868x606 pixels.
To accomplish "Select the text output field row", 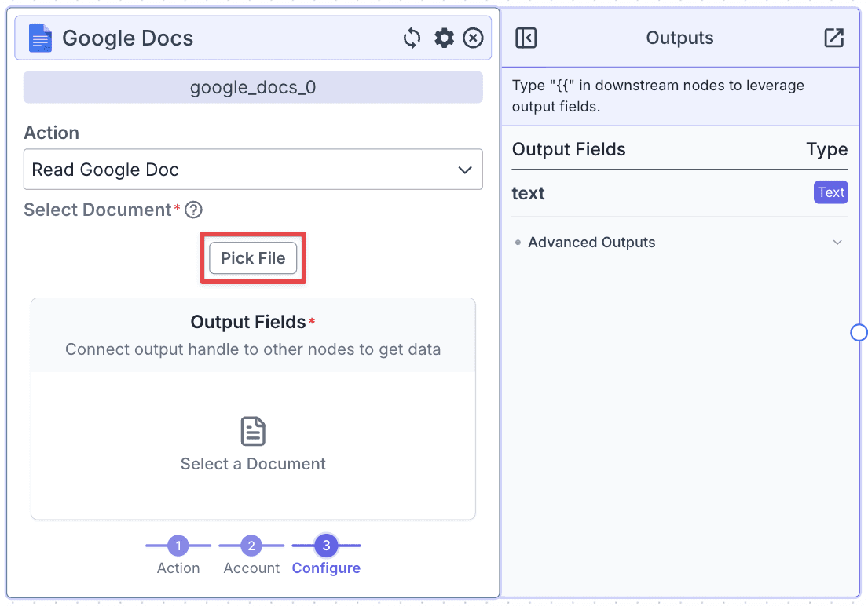I will 679,193.
